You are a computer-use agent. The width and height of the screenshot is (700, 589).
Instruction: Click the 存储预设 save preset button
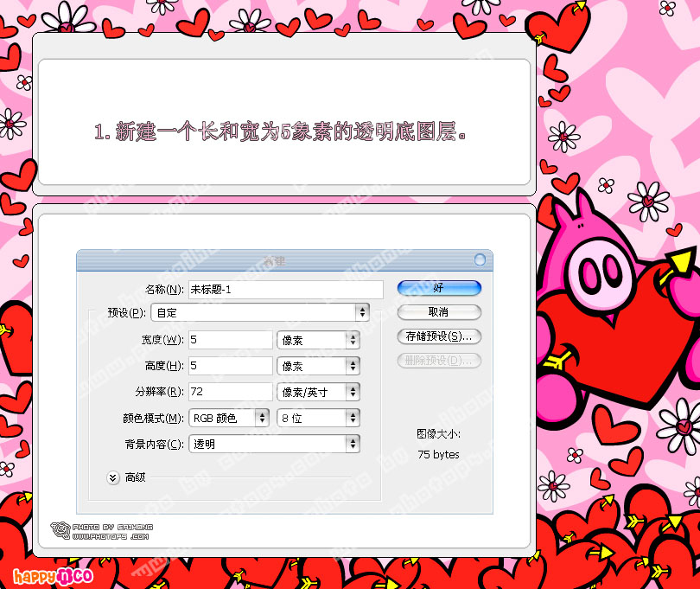[x=438, y=336]
